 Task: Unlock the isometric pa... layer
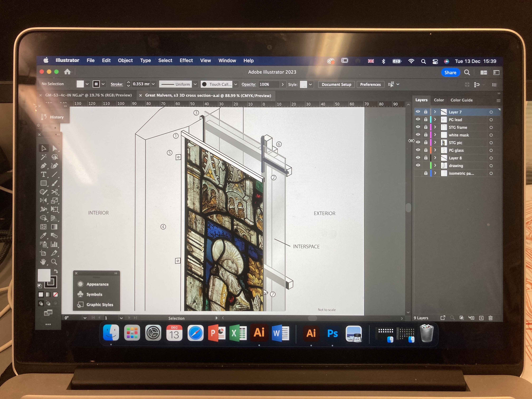(426, 173)
